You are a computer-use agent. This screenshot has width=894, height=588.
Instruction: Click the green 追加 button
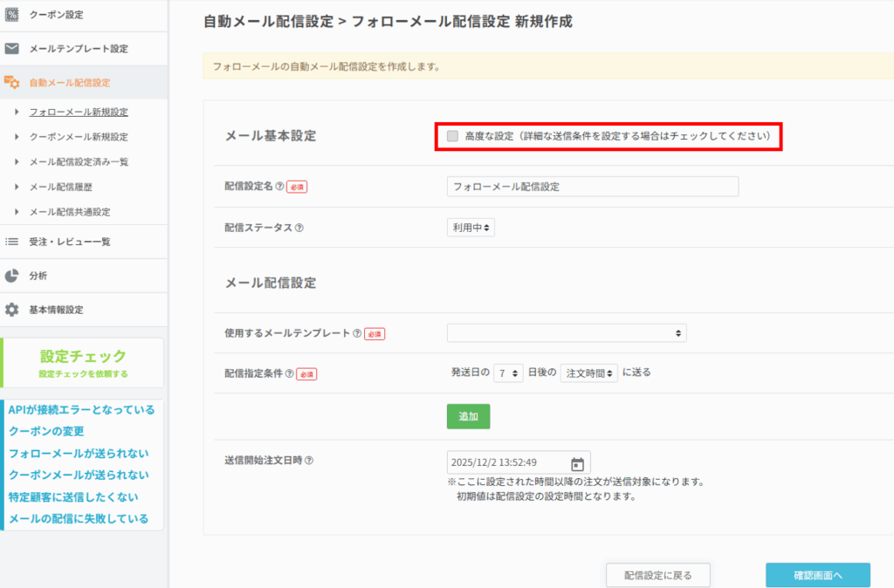468,416
